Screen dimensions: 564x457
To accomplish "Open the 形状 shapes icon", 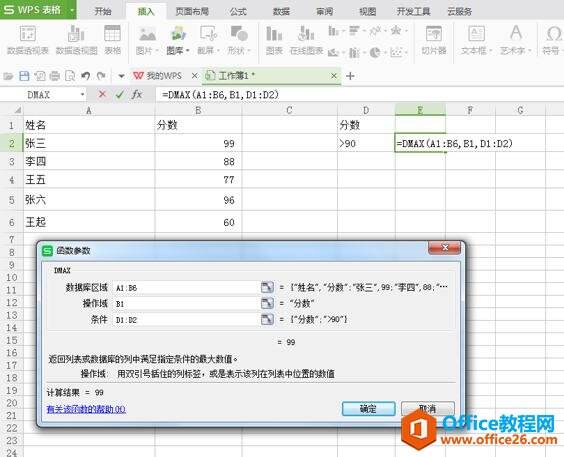I will pyautogui.click(x=239, y=40).
